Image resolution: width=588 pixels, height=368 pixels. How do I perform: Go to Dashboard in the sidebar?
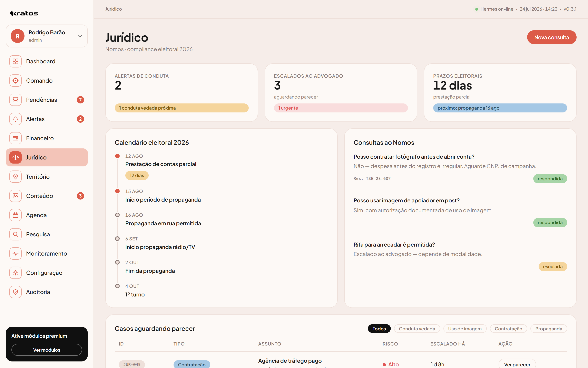point(47,61)
